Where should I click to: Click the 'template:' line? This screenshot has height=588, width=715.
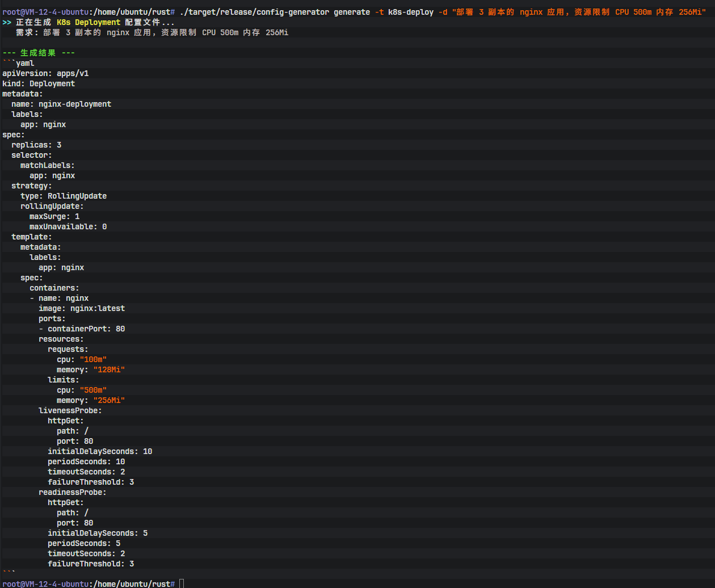[32, 237]
